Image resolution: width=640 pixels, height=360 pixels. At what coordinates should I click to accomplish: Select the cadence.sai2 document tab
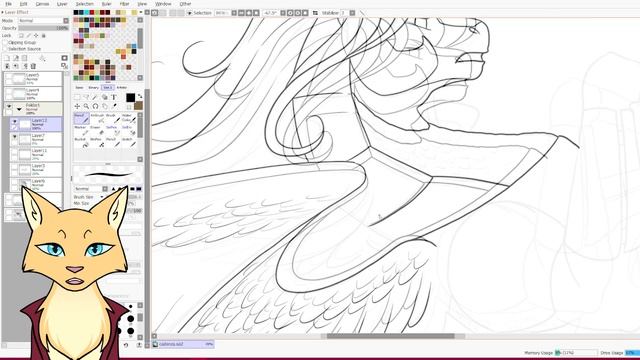[x=183, y=344]
